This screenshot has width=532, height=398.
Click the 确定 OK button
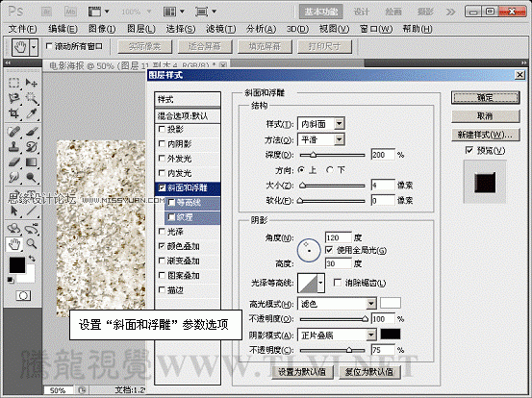pyautogui.click(x=485, y=98)
